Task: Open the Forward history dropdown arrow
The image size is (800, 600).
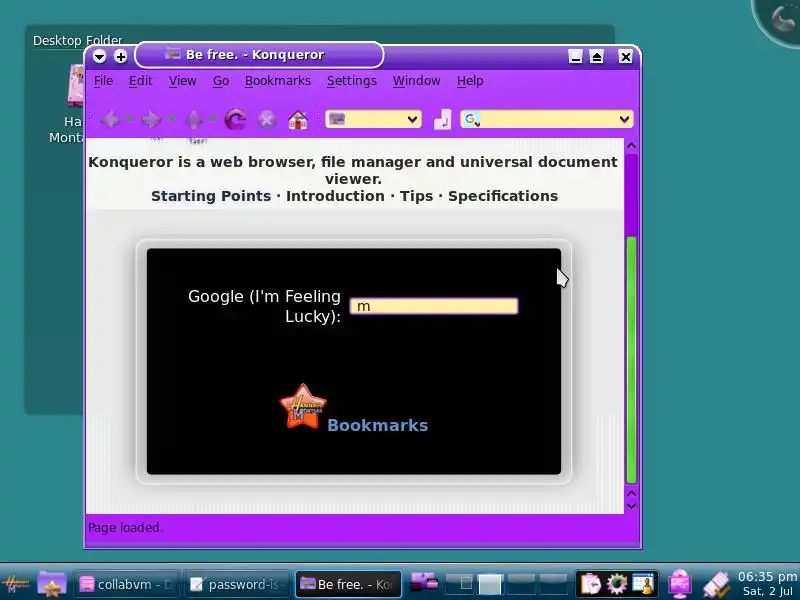Action: pyautogui.click(x=171, y=119)
